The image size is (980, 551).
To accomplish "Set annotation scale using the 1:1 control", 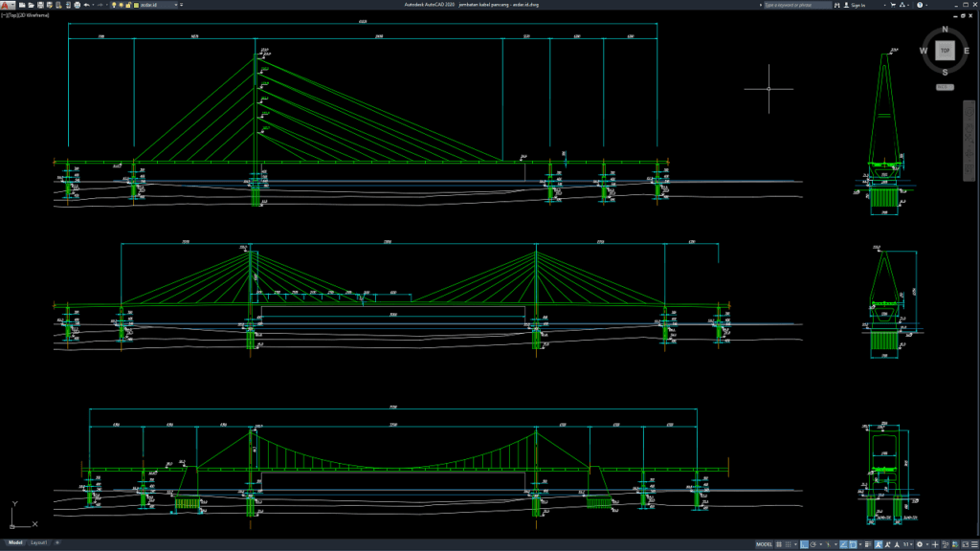I will coord(904,543).
